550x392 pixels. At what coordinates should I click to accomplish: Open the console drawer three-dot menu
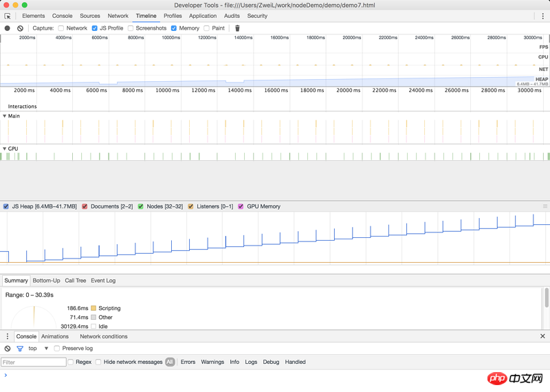pos(8,336)
